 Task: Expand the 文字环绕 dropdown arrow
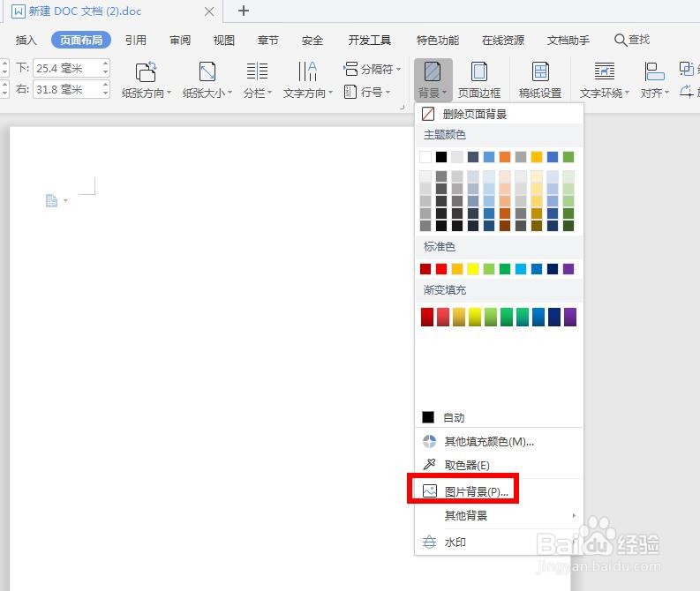click(627, 93)
